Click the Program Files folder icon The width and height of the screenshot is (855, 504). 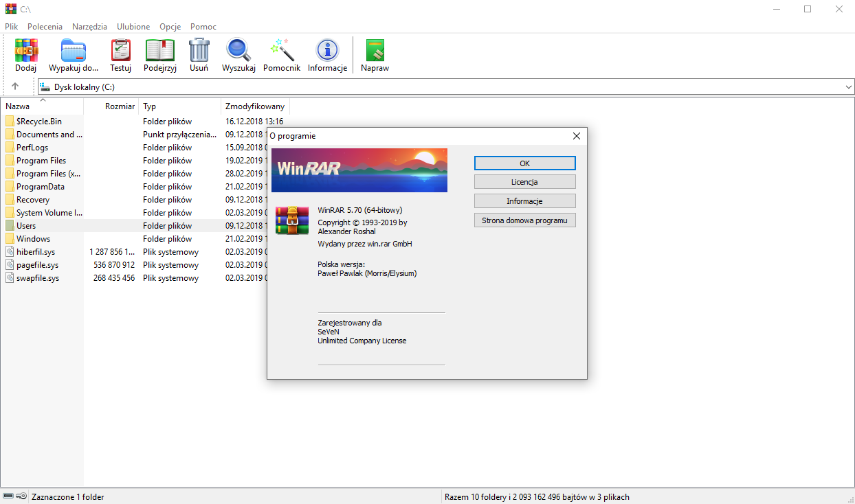tap(10, 161)
